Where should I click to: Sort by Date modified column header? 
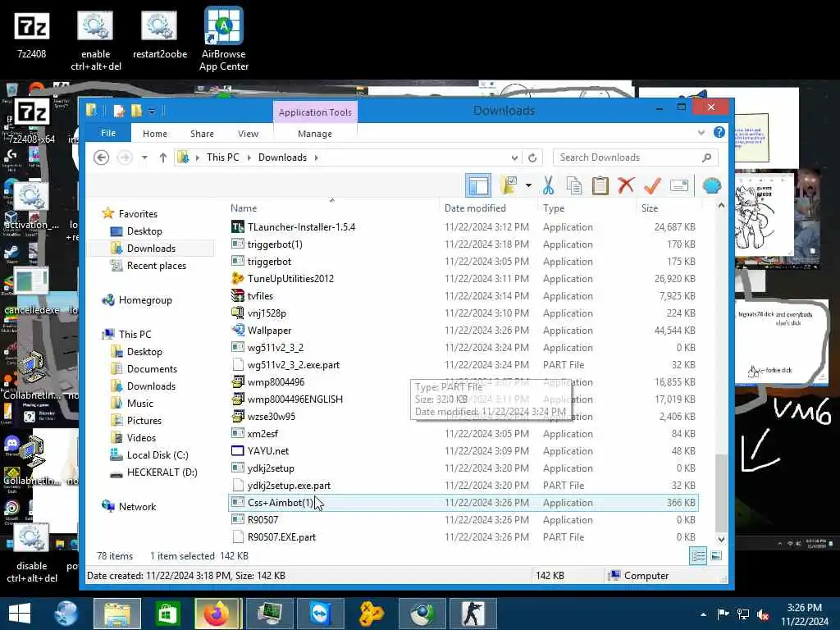[487, 208]
